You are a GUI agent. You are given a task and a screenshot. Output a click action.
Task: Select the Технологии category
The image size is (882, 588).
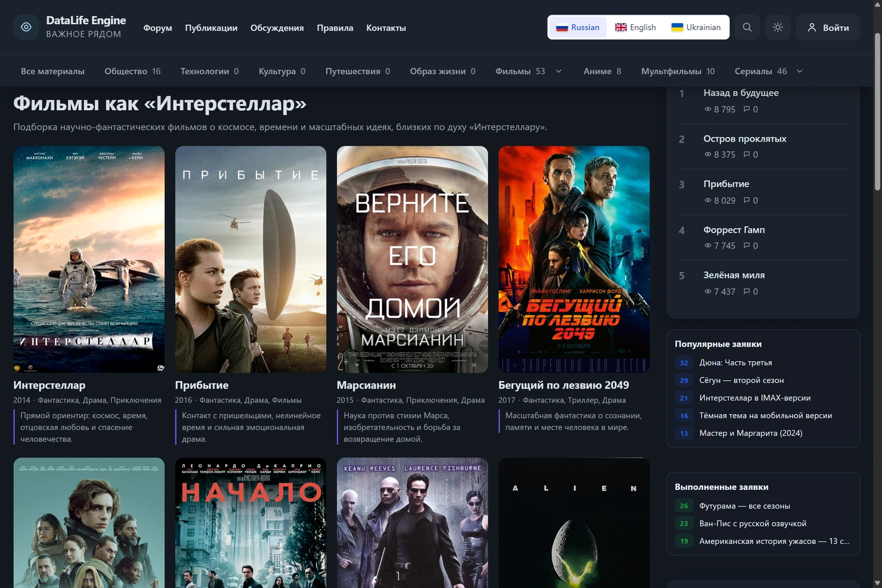[x=209, y=71]
